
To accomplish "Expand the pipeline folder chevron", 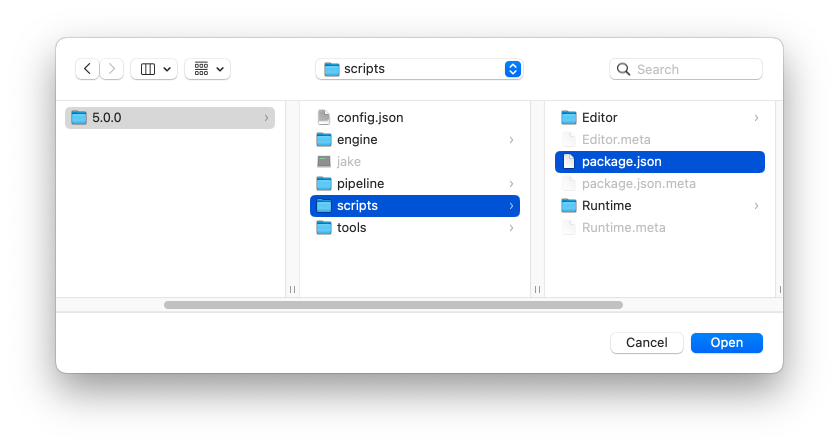I will [512, 184].
